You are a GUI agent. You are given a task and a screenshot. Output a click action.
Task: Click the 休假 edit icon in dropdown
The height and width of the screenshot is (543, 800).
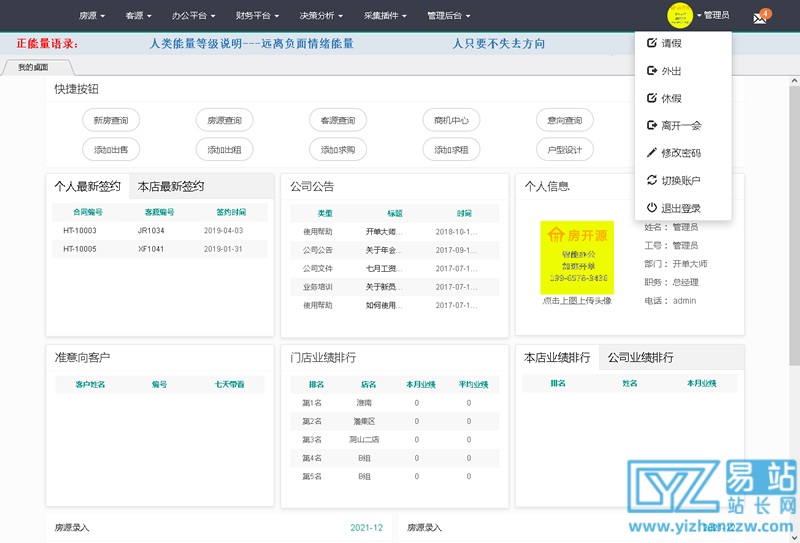[x=652, y=98]
